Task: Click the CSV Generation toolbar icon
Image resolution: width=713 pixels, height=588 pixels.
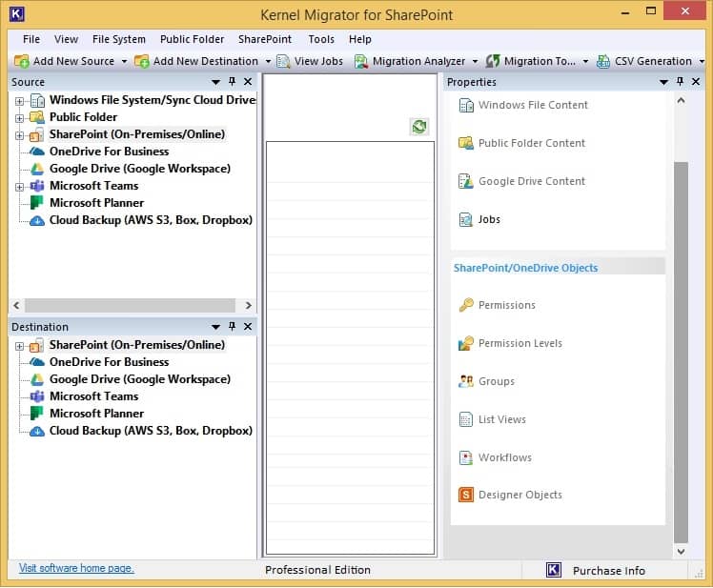Action: pos(603,61)
